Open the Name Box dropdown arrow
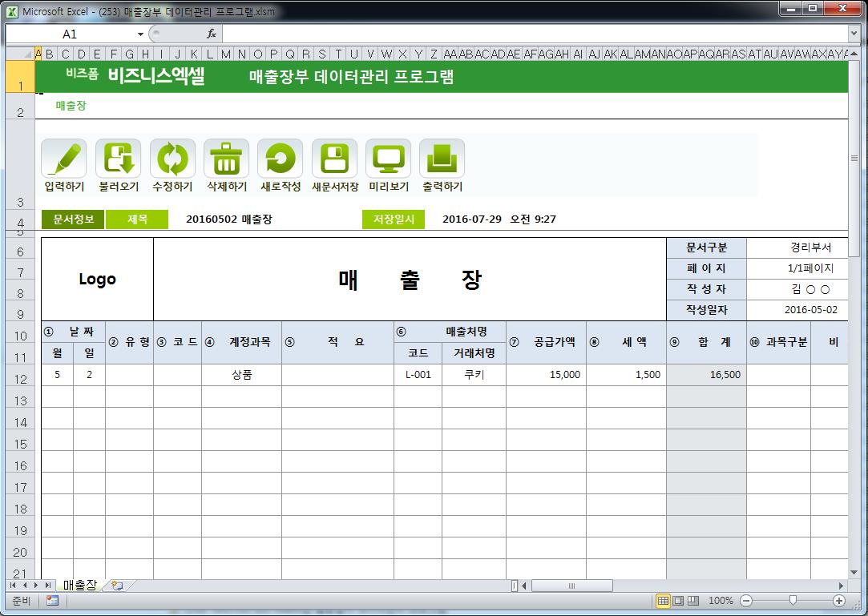Viewport: 868px width, 616px height. (x=140, y=34)
